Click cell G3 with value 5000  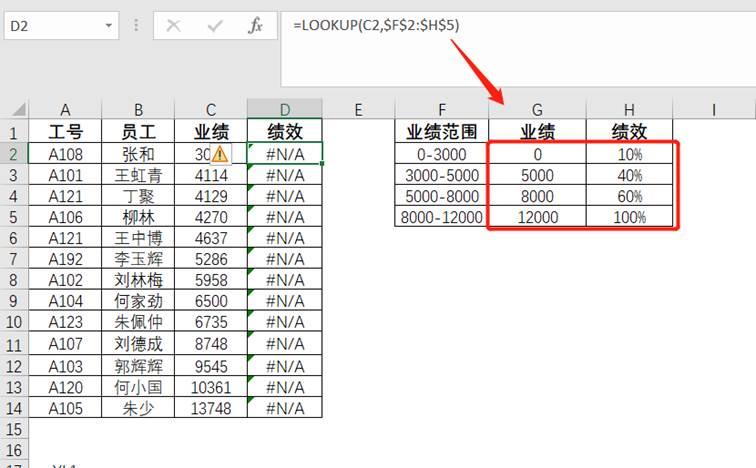click(538, 175)
